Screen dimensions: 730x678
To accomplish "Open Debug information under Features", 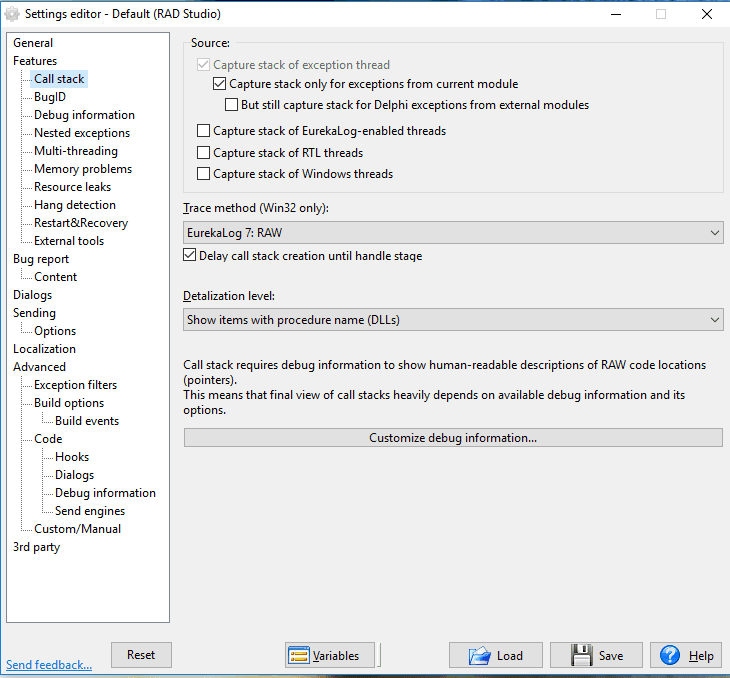I will coord(84,115).
